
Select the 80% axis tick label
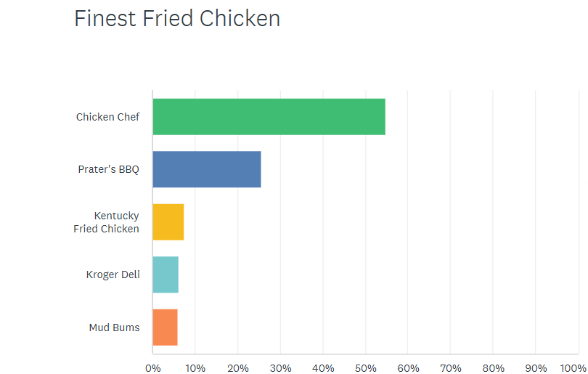click(x=493, y=367)
